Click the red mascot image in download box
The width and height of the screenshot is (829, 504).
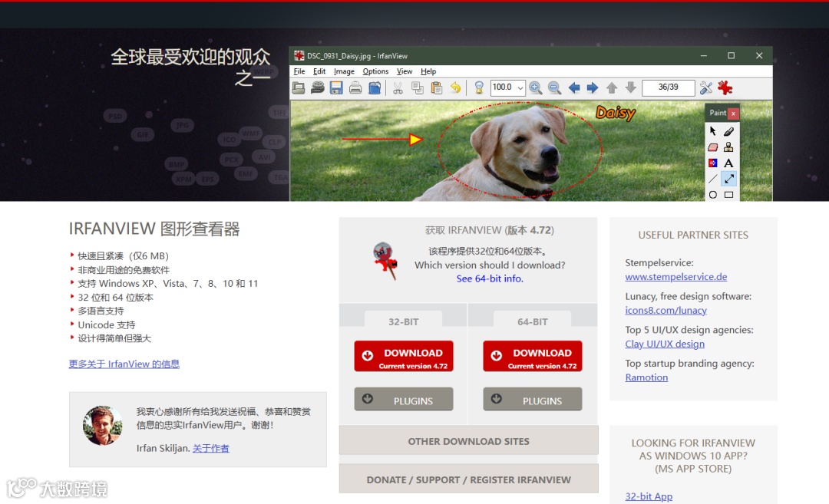385,261
